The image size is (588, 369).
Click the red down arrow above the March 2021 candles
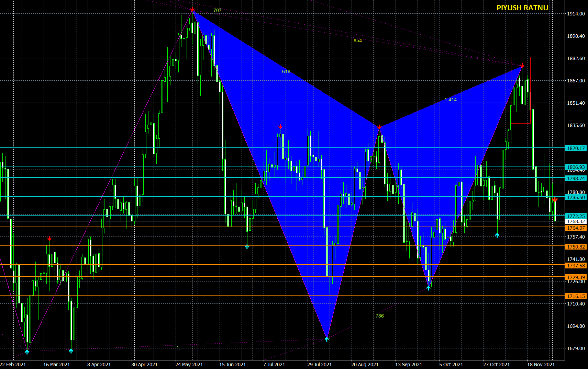pyautogui.click(x=49, y=238)
